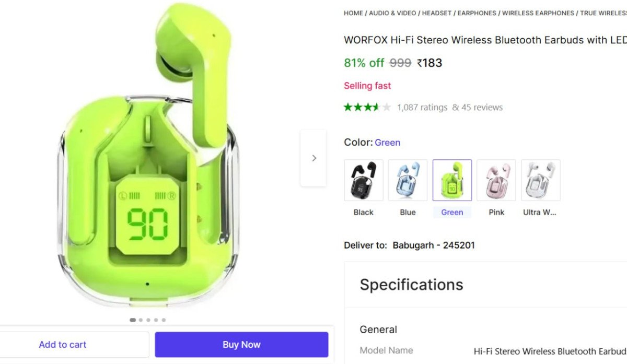Click the star rating icons
The width and height of the screenshot is (627, 364).
[367, 107]
